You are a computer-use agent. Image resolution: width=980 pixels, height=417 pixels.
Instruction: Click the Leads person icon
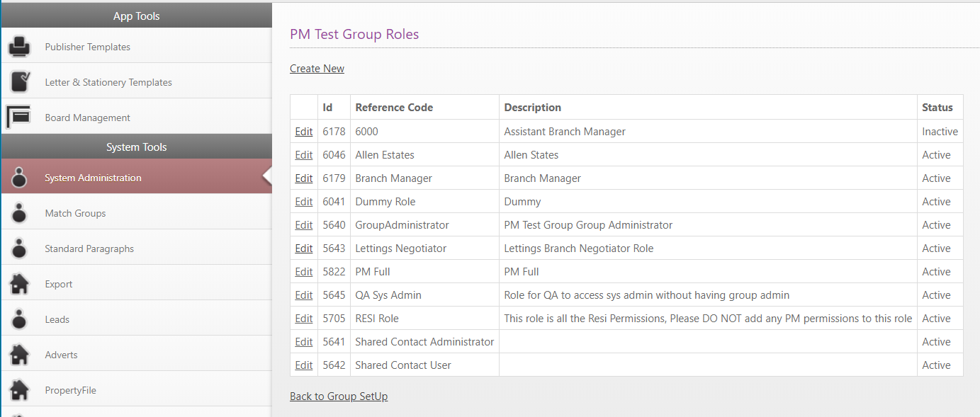click(19, 319)
